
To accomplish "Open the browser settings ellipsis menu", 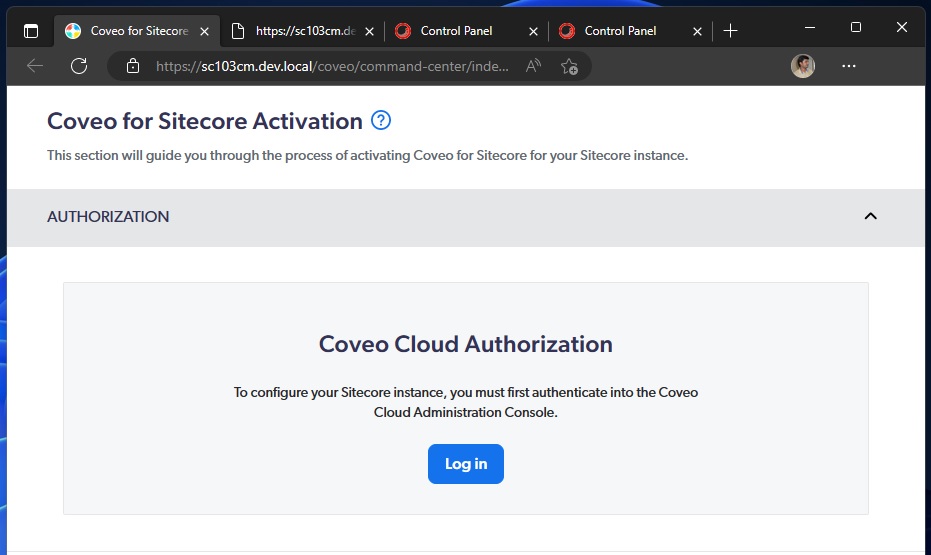I will pyautogui.click(x=849, y=66).
